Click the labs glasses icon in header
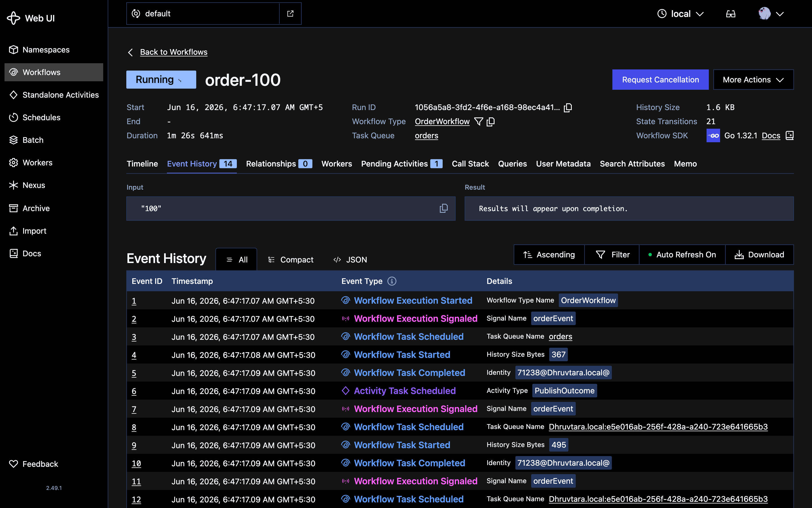 [x=731, y=14]
